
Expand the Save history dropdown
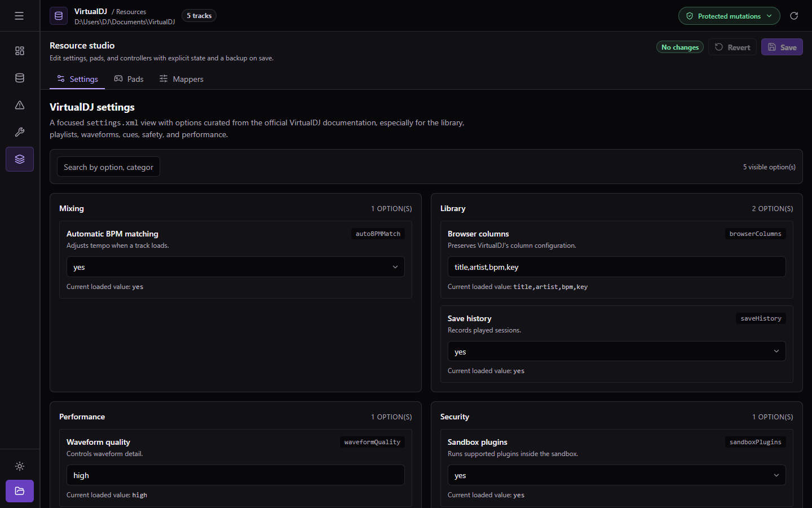click(x=617, y=351)
